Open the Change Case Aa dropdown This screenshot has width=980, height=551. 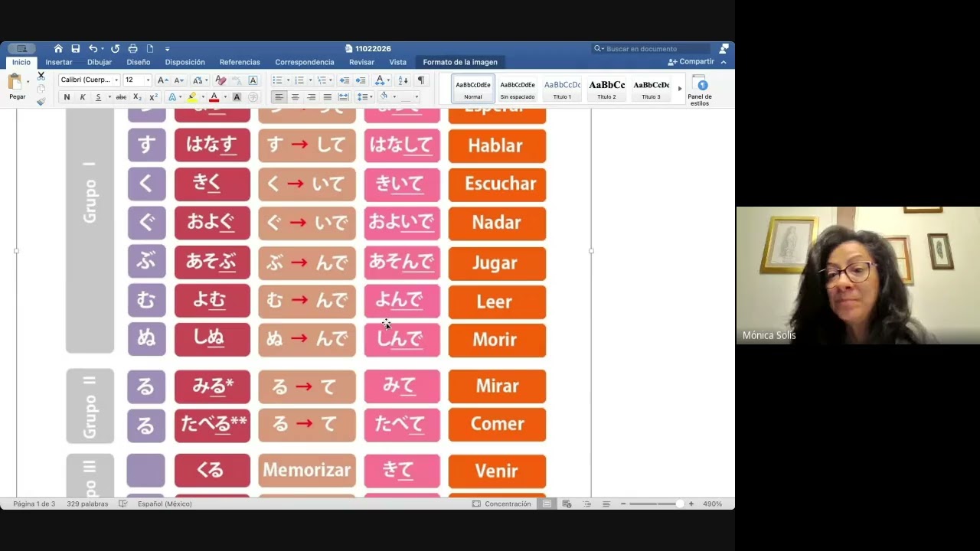(199, 80)
